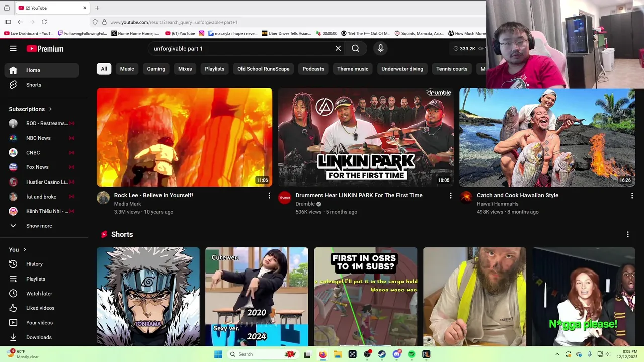This screenshot has height=362, width=644.
Task: Open fat and broke channel
Action: point(42,197)
